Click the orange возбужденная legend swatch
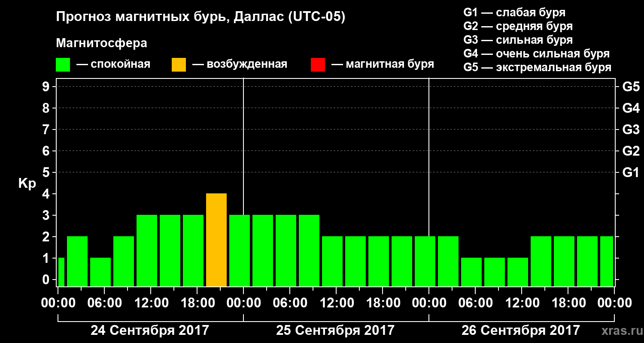The height and width of the screenshot is (343, 644). coord(179,65)
